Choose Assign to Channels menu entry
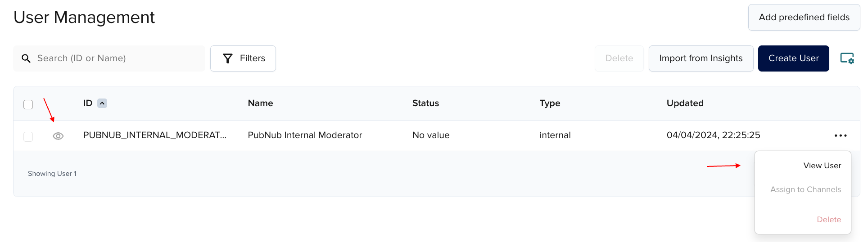The height and width of the screenshot is (242, 868). [805, 189]
